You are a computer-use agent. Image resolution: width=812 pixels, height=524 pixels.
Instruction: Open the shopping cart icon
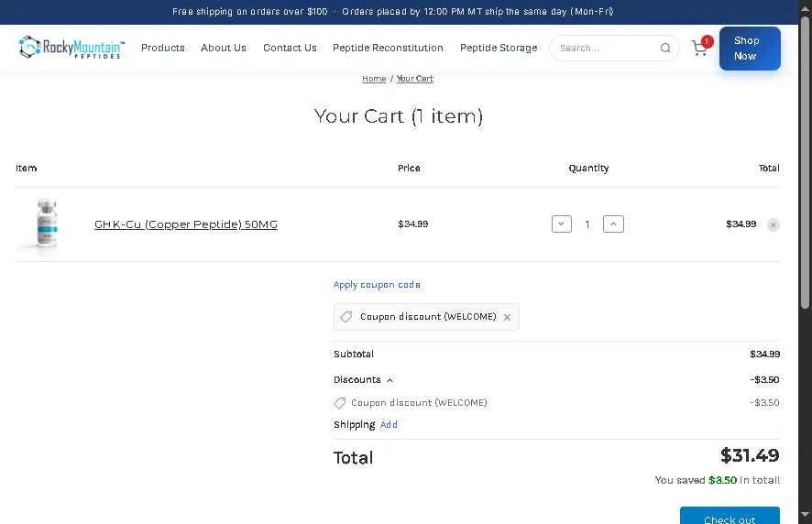click(701, 48)
